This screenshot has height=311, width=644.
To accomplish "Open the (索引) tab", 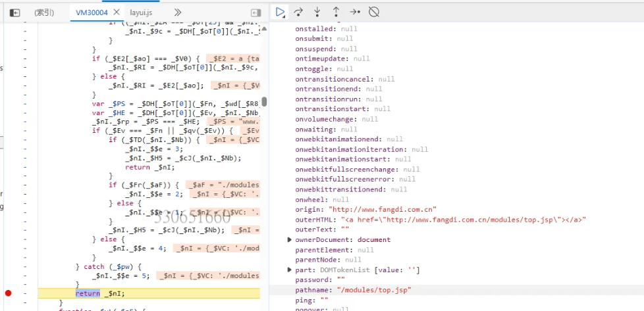I will click(x=45, y=12).
